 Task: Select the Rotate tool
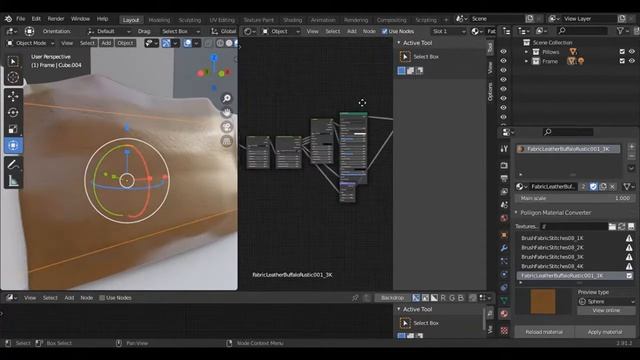[x=13, y=113]
